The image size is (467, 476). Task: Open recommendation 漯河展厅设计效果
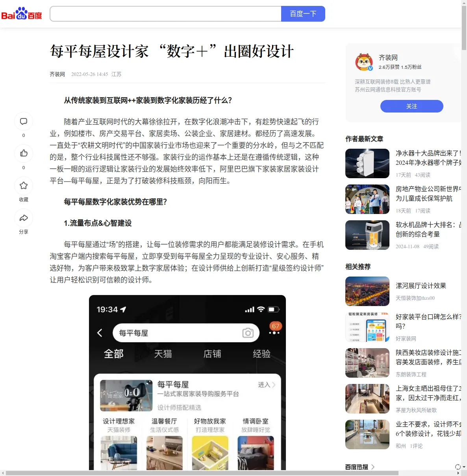coord(421,286)
